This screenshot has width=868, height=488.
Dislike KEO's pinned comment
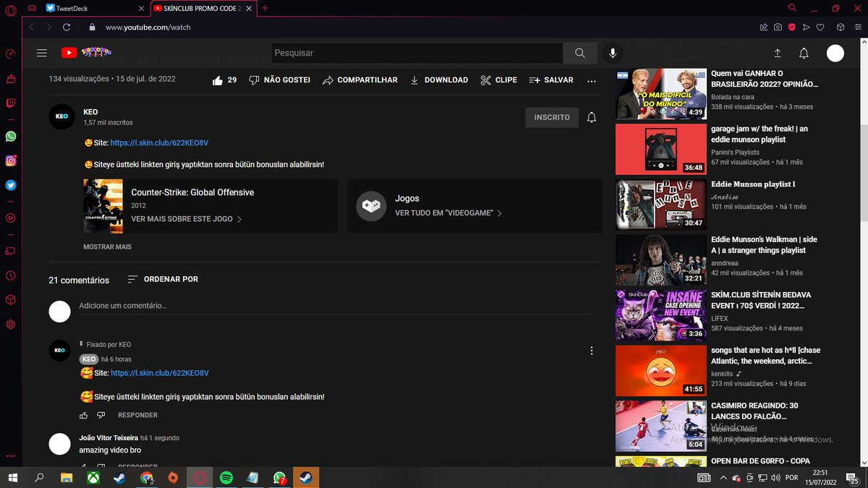click(x=101, y=415)
